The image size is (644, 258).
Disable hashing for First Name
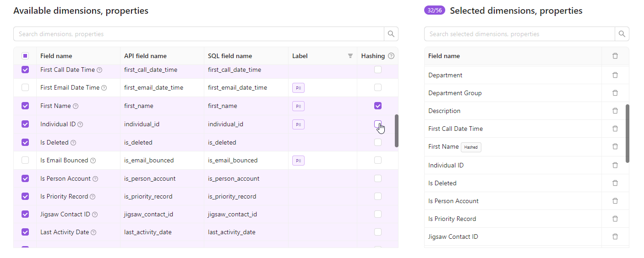tap(377, 106)
